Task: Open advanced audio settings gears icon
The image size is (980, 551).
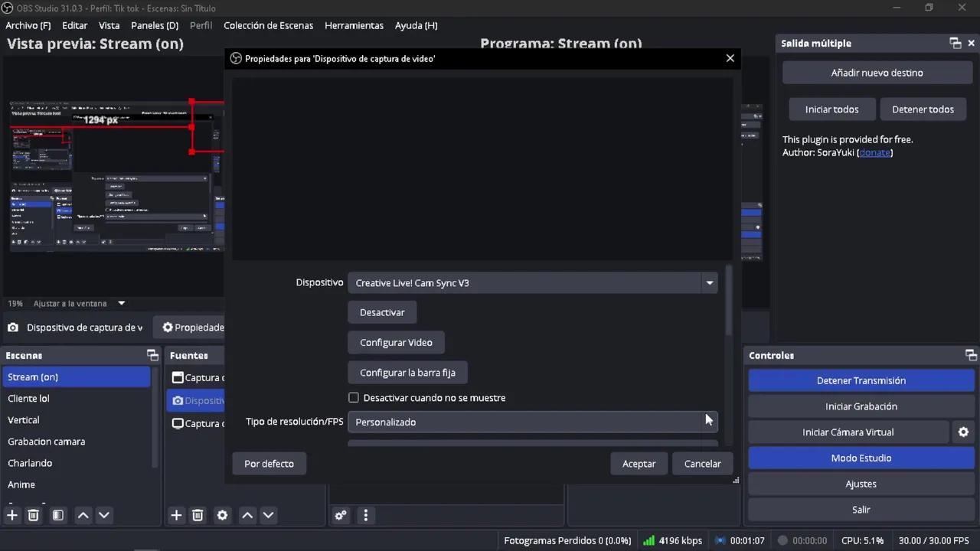Action: click(x=341, y=515)
